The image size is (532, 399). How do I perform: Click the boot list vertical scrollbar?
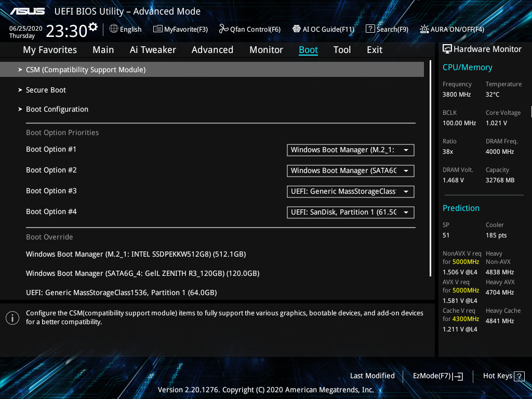click(430, 168)
